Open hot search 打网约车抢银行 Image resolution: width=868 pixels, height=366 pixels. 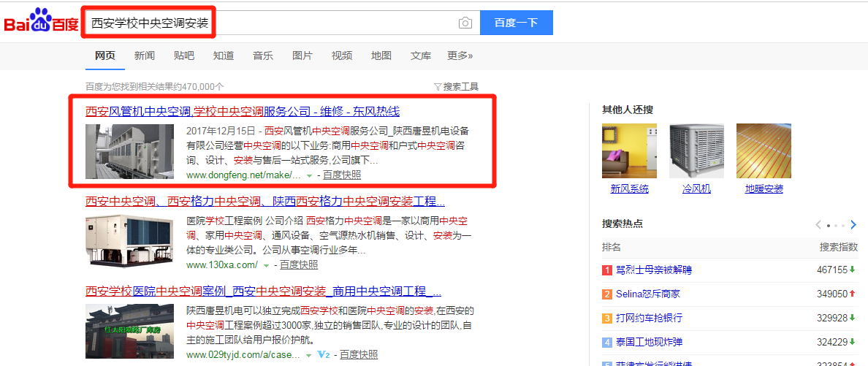(649, 318)
